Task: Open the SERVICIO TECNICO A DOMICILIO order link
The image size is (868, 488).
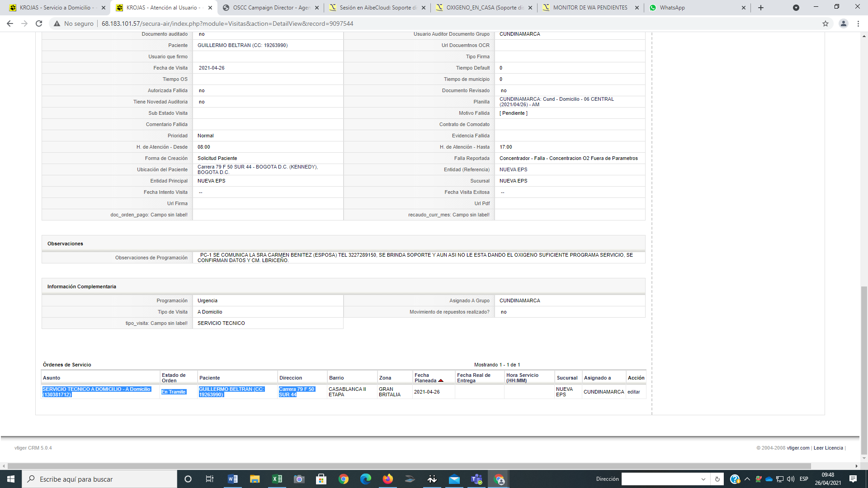Action: (x=97, y=392)
